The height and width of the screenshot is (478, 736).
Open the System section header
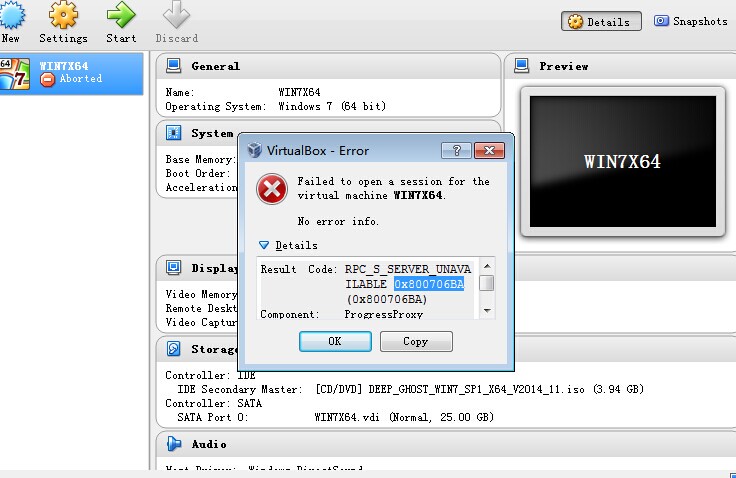click(x=212, y=133)
